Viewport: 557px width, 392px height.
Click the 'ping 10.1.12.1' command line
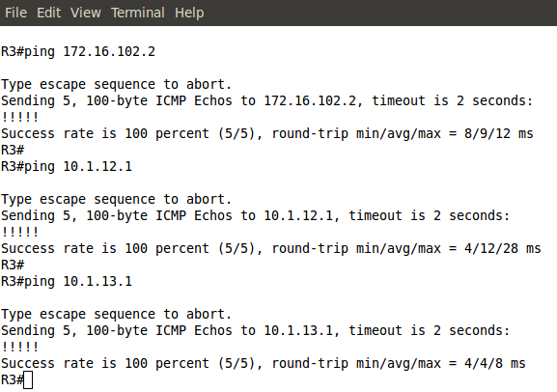pyautogui.click(x=67, y=166)
